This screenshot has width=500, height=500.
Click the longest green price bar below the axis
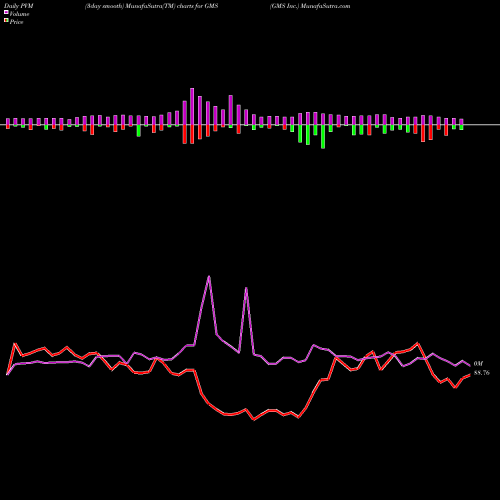[x=323, y=137]
